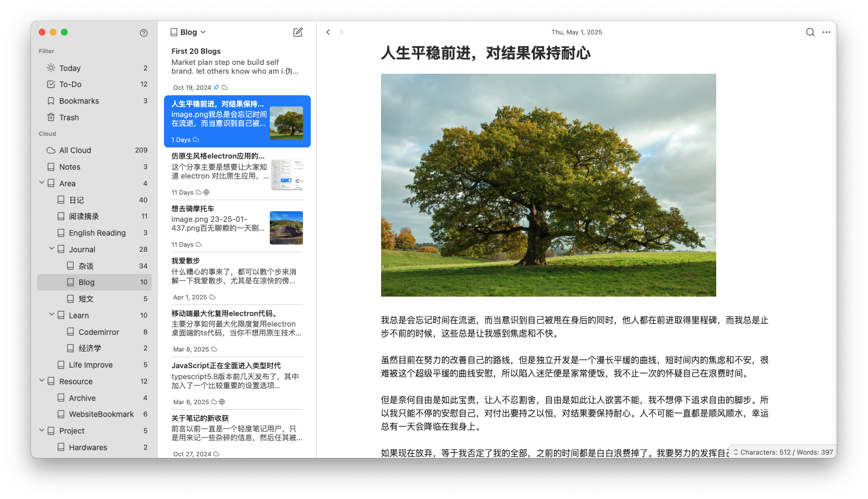This screenshot has height=499, width=868.
Task: Click the large oak tree image
Action: click(548, 185)
